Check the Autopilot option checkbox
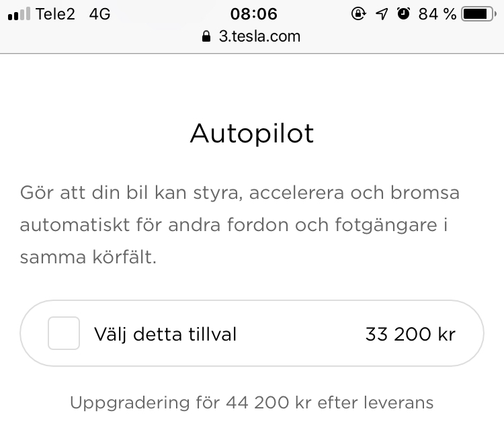Viewport: 504px width, 440px height. pyautogui.click(x=64, y=333)
